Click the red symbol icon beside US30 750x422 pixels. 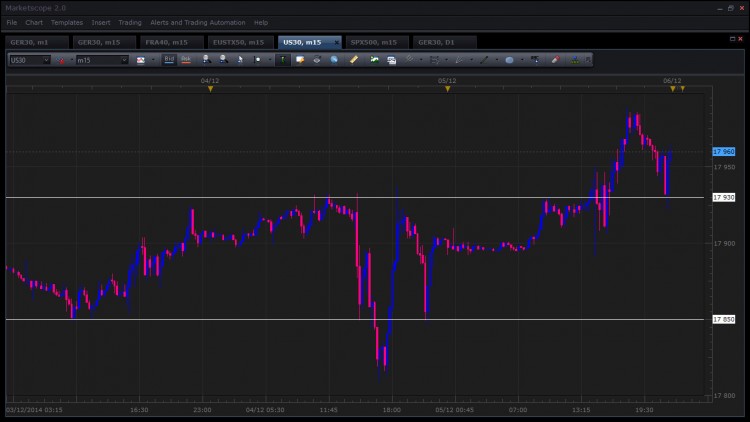pos(61,60)
